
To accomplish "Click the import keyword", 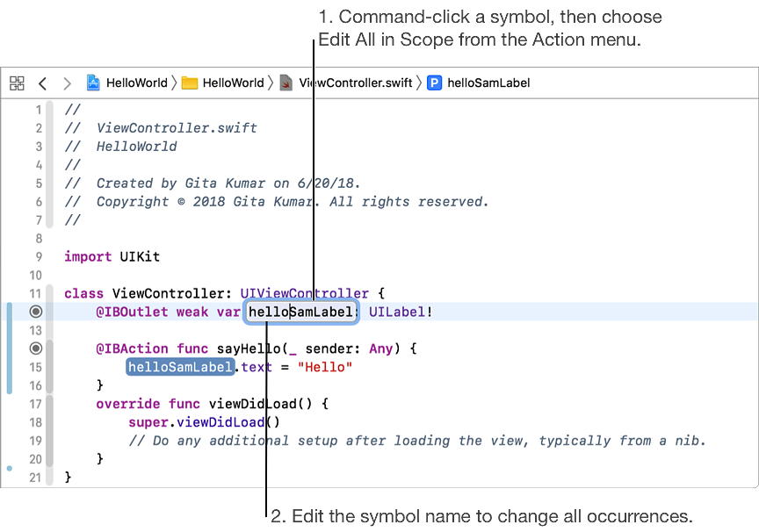I will [88, 257].
